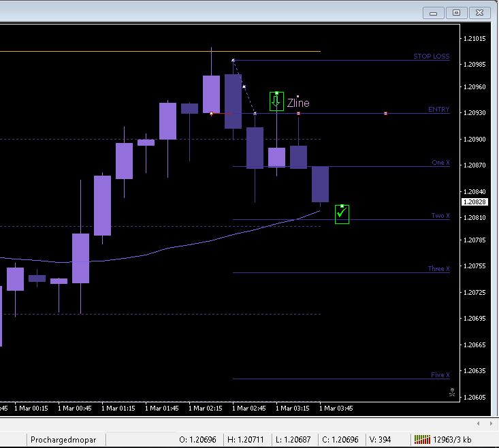Click the 1 Mar 03:45 time label
The height and width of the screenshot is (448, 499).
pos(336,409)
